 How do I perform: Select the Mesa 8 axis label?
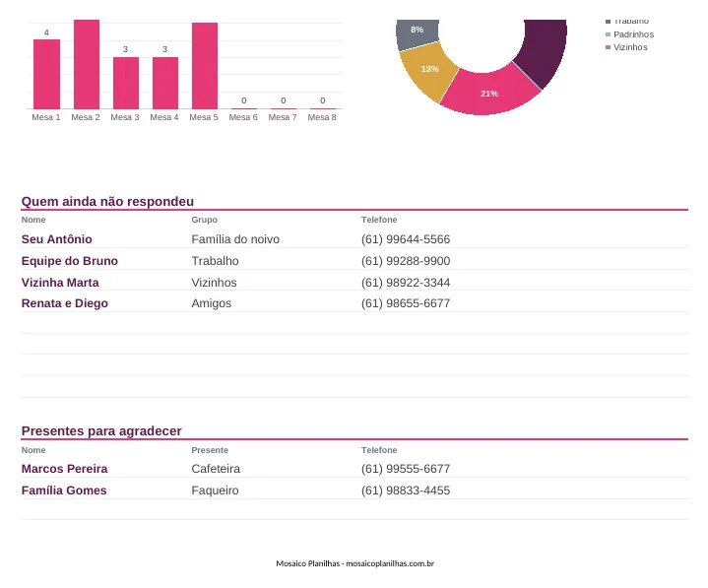click(322, 117)
